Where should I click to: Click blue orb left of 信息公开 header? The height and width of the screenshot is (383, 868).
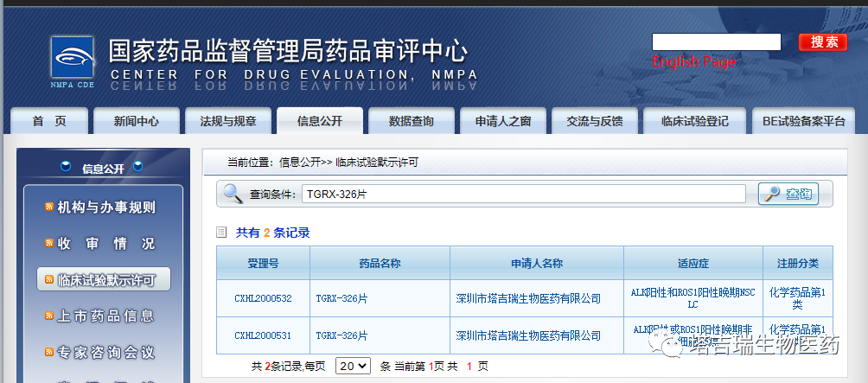66,166
